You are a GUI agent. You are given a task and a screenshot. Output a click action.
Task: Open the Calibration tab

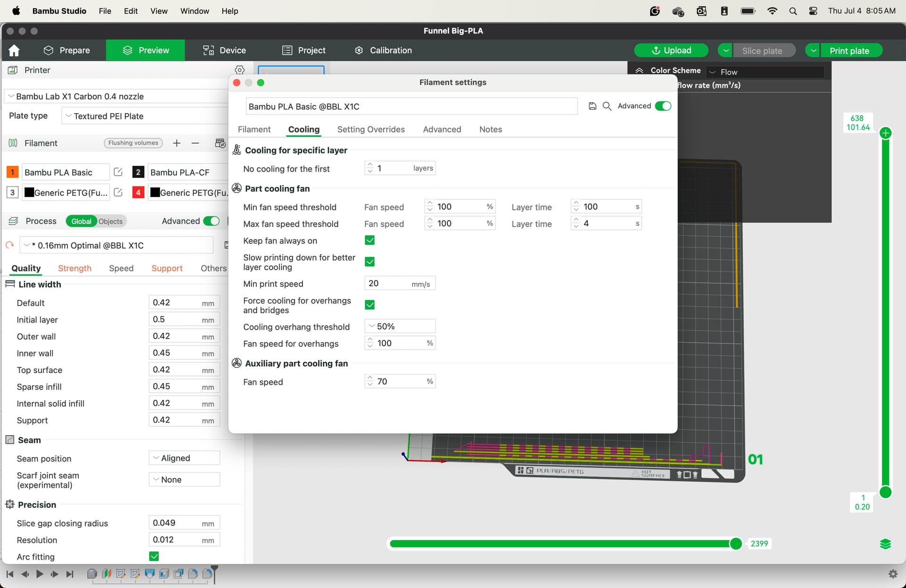383,50
